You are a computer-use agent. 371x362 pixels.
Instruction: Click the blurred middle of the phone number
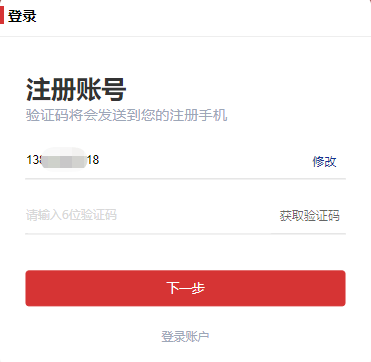click(x=63, y=160)
